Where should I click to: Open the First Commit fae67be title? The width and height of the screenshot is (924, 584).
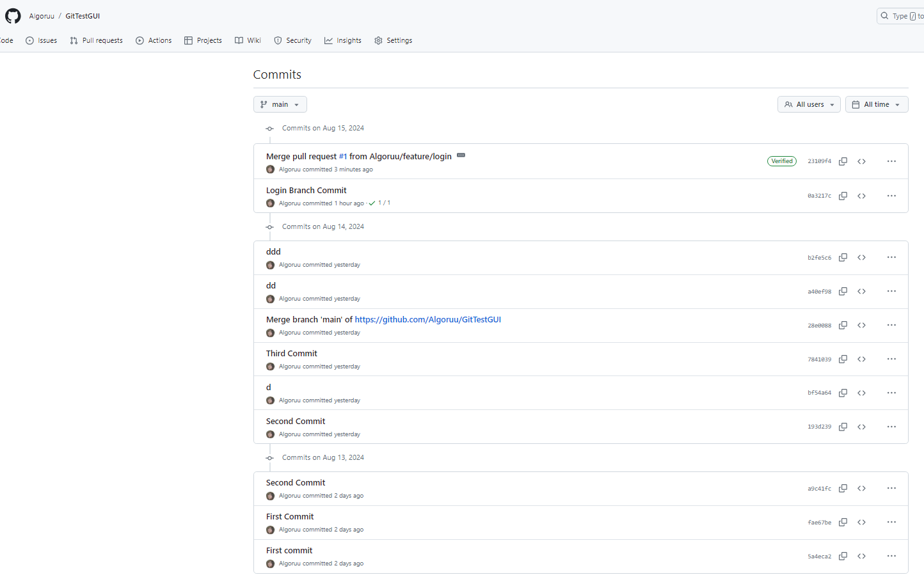point(290,516)
